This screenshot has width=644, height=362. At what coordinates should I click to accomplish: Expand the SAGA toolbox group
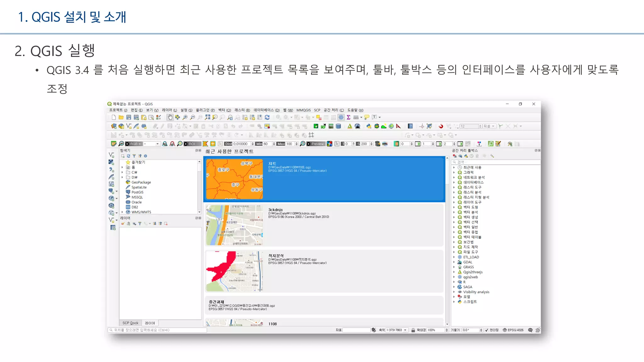[x=454, y=287]
